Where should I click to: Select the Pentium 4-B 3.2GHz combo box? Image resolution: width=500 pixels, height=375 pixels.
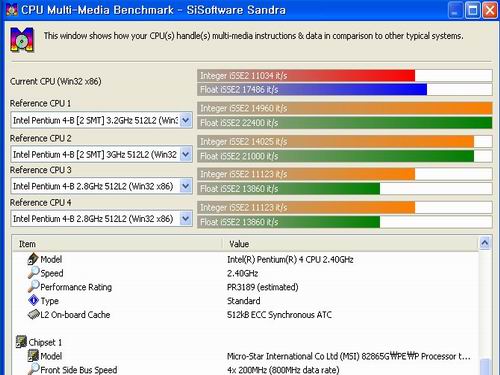coord(101,120)
